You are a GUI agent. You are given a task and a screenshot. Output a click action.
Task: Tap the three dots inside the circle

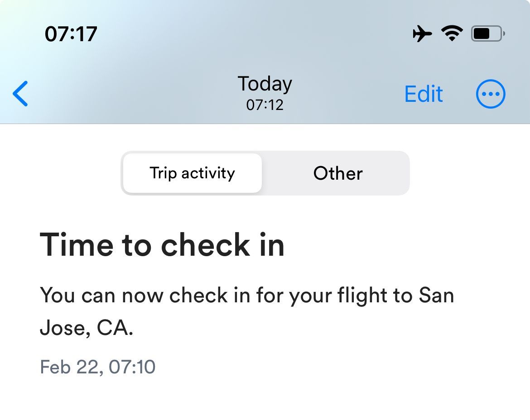coord(491,94)
